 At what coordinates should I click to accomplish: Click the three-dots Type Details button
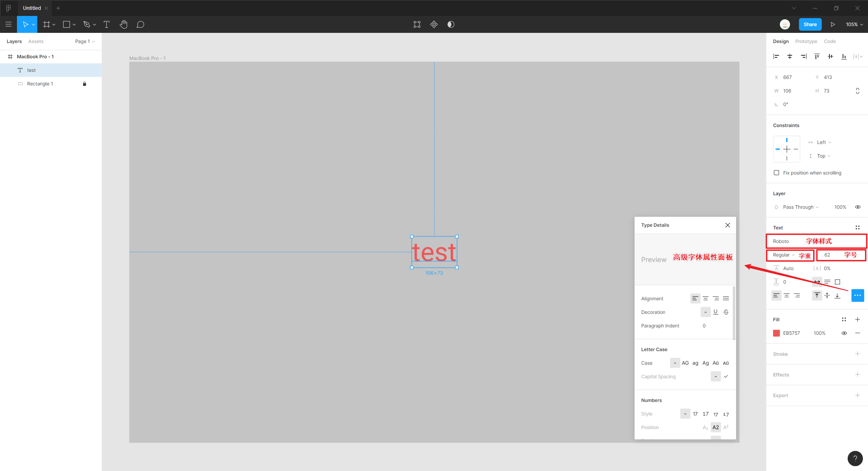click(857, 295)
